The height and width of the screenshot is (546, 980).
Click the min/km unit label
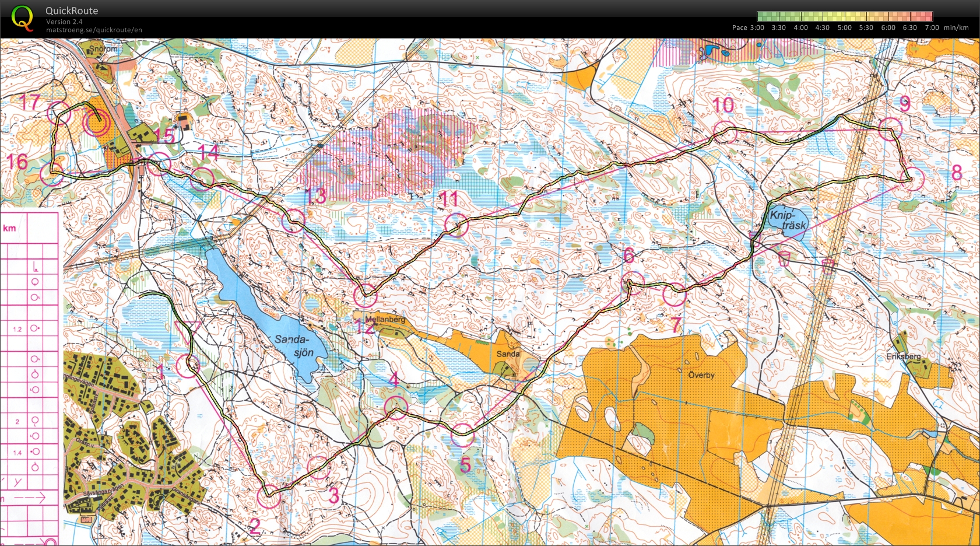click(x=956, y=27)
